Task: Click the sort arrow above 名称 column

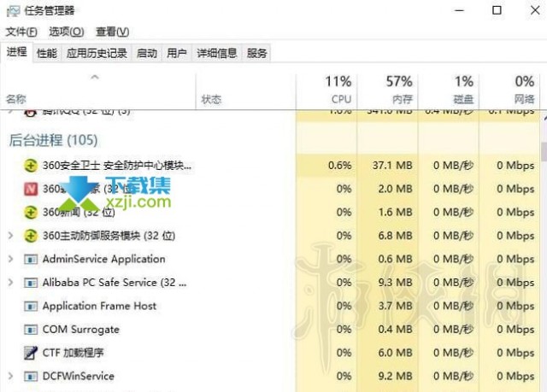Action: coord(95,78)
